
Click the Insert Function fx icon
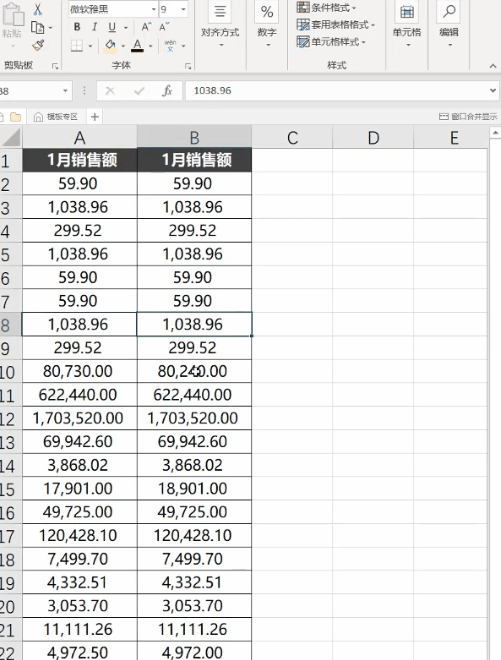tap(167, 91)
